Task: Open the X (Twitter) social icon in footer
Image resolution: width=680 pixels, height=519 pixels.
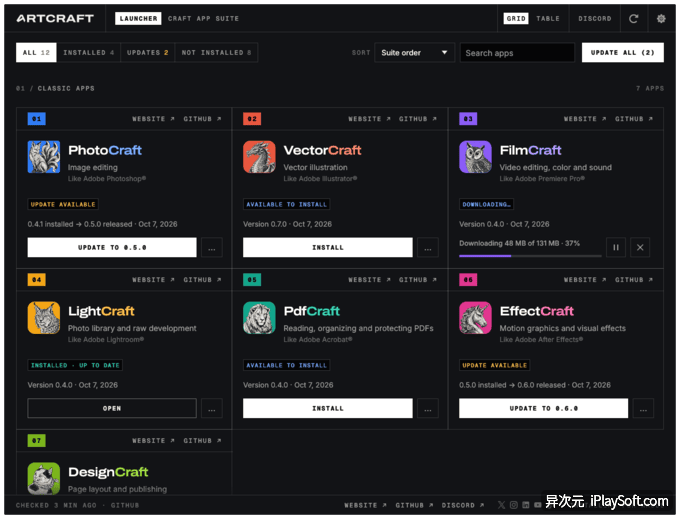Action: (501, 505)
